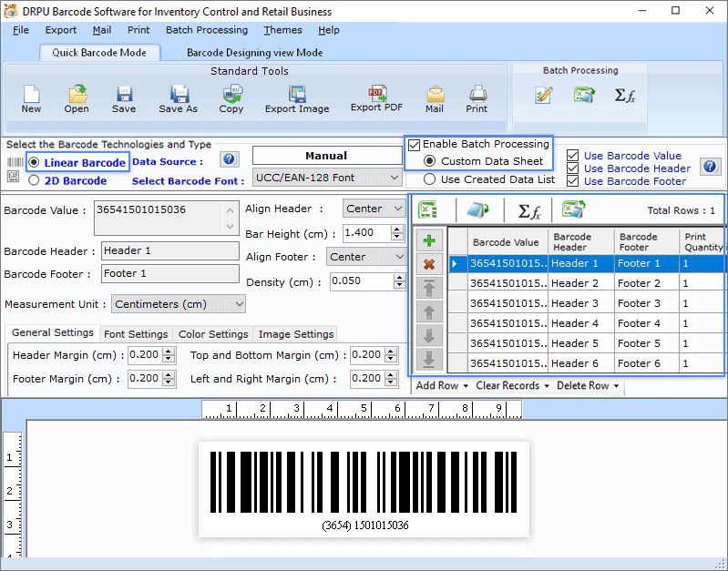The width and height of the screenshot is (728, 571).
Task: Disable the Enable Batch Processing checkbox
Action: pos(415,144)
